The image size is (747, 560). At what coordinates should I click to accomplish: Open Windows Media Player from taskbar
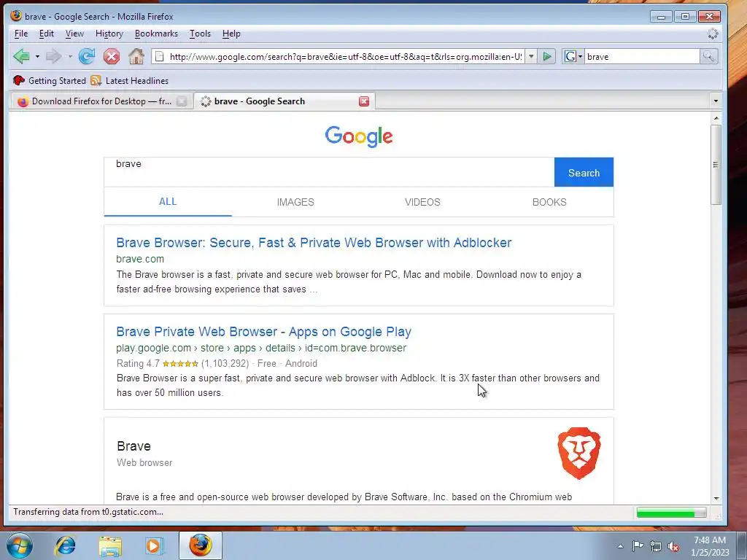pyautogui.click(x=153, y=545)
